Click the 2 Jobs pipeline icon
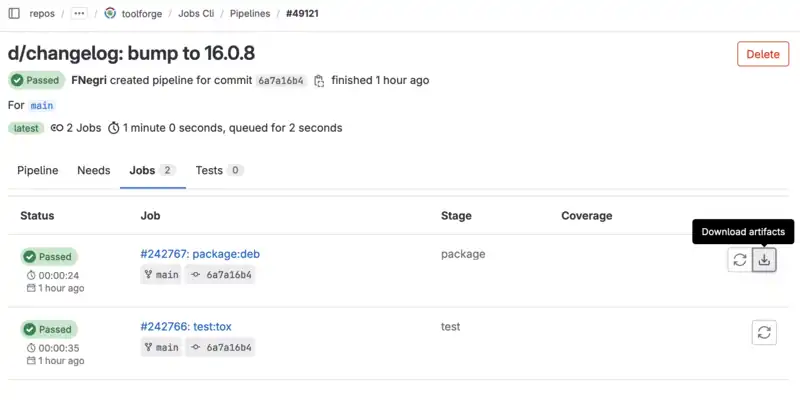This screenshot has width=800, height=400. pos(57,128)
